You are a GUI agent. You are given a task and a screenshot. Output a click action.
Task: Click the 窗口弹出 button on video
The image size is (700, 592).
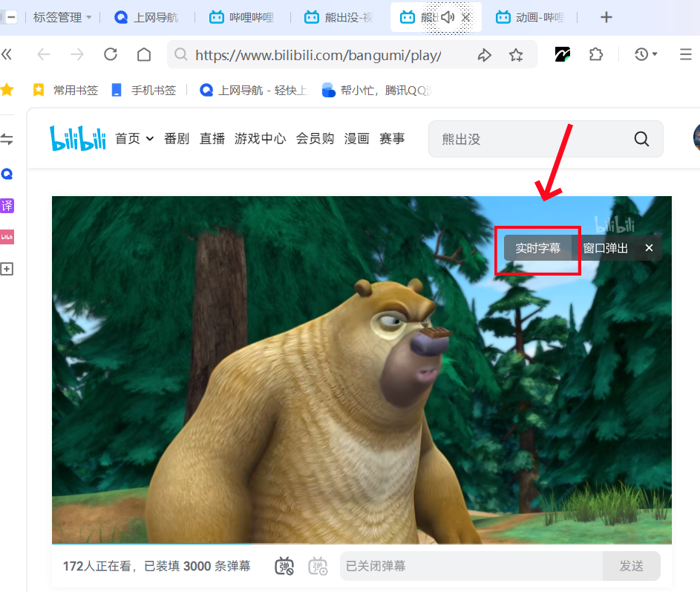point(605,248)
